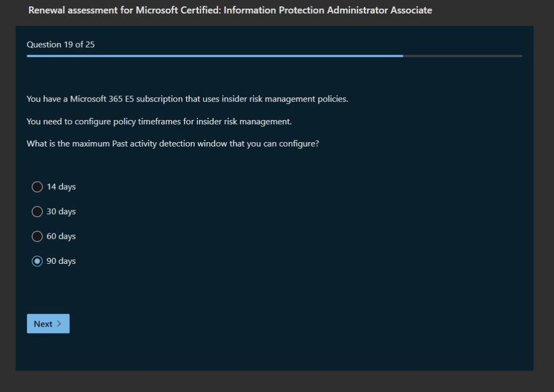The image size is (554, 392).
Task: Pick the 60 days radio button
Action: pos(37,236)
